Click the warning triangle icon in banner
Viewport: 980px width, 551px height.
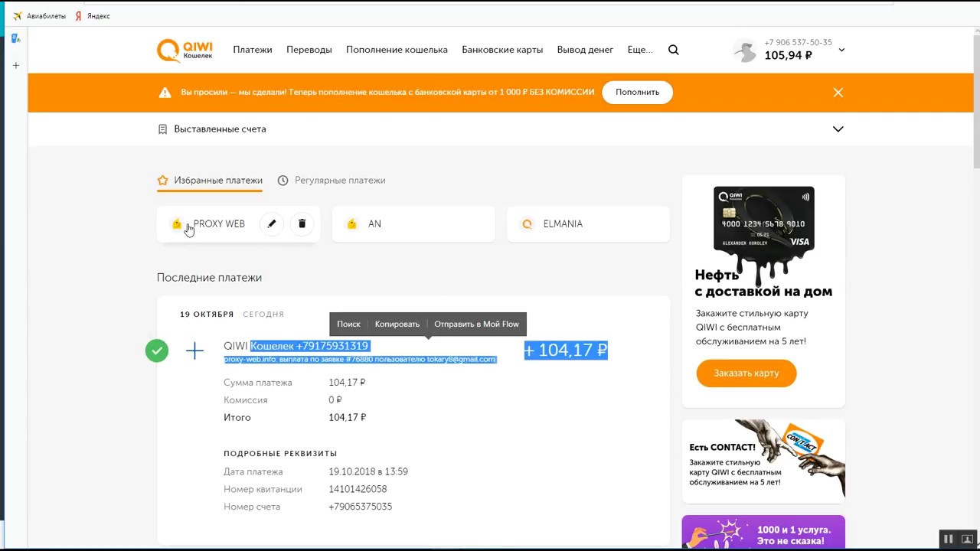click(165, 93)
